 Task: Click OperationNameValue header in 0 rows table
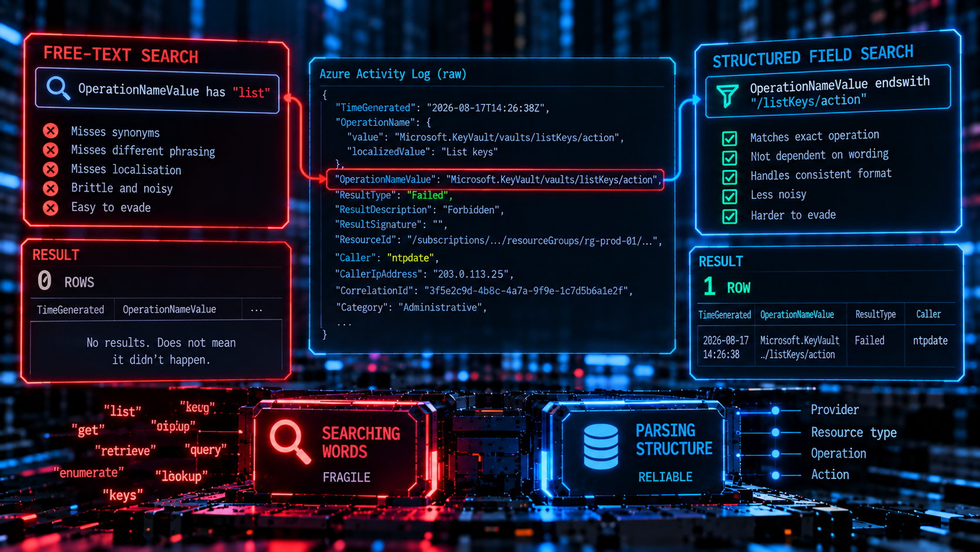point(169,309)
